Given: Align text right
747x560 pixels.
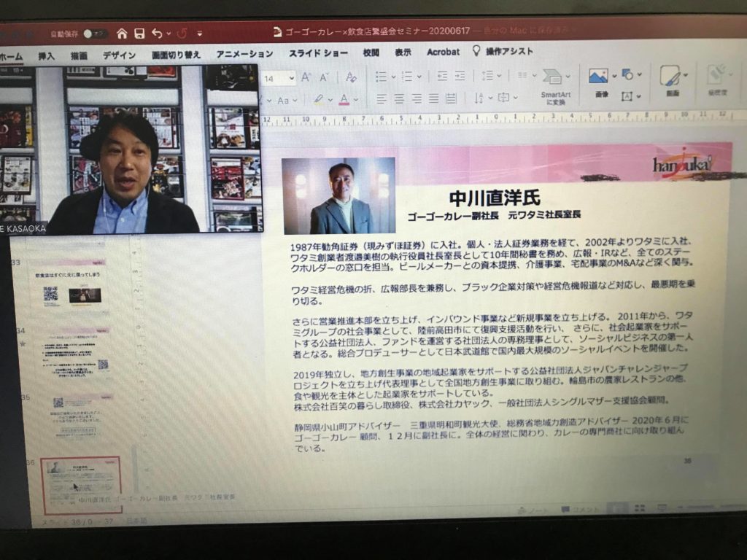Looking at the screenshot, I should [417, 98].
